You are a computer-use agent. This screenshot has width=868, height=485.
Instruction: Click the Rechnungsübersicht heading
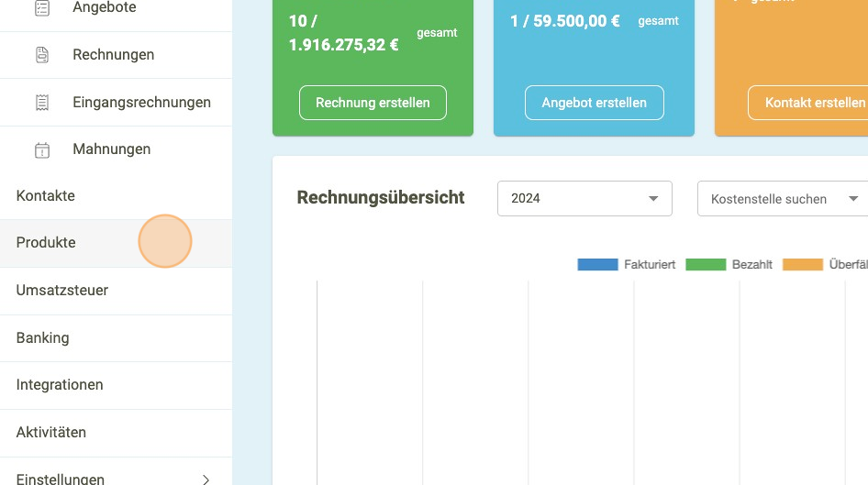(380, 197)
